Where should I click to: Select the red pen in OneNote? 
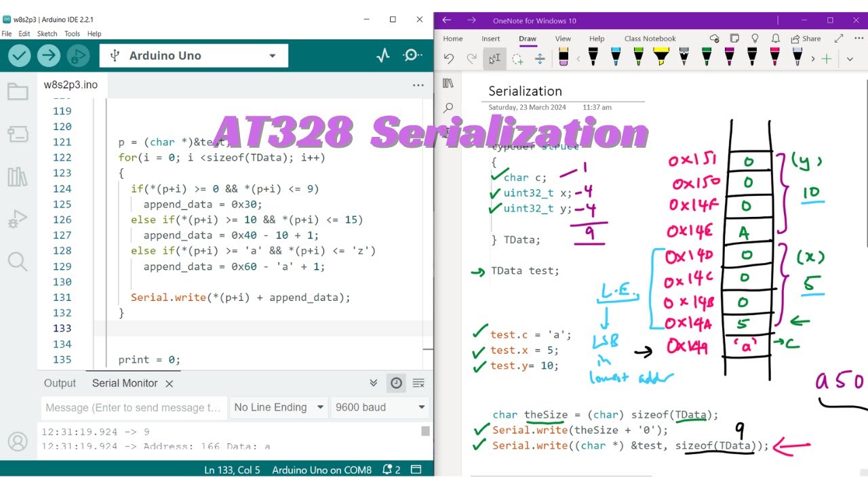[x=774, y=57]
